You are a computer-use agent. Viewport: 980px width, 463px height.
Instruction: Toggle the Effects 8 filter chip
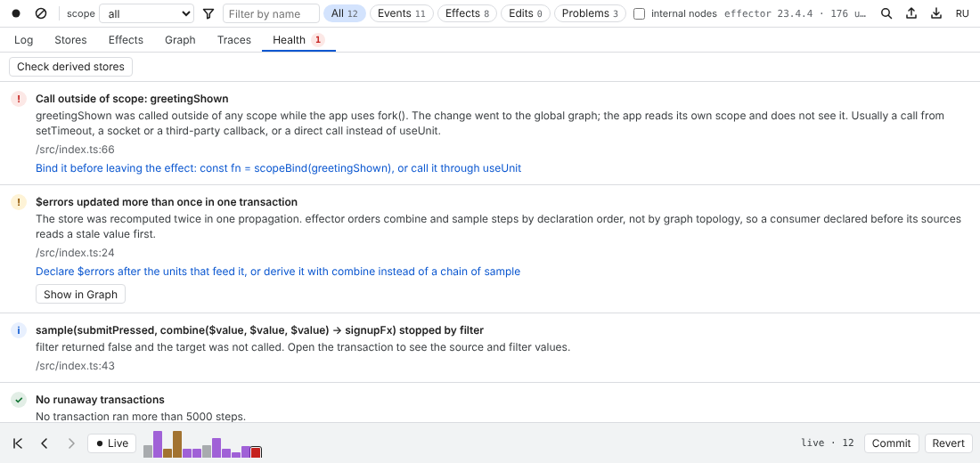pyautogui.click(x=467, y=13)
